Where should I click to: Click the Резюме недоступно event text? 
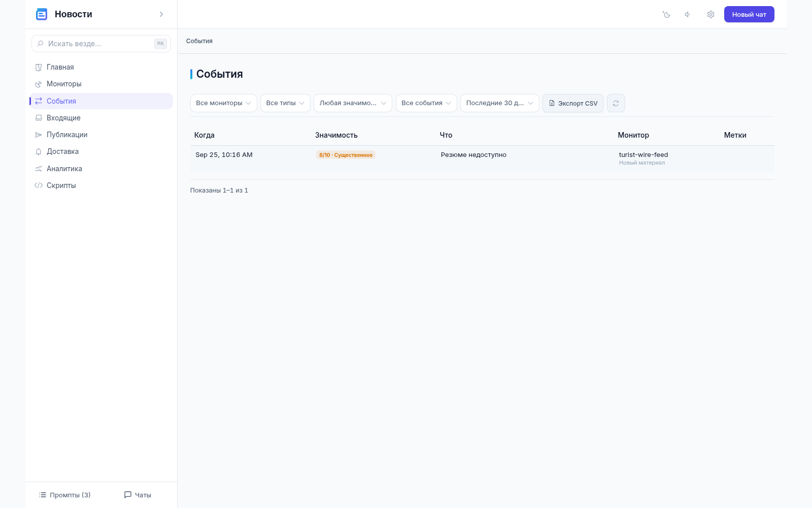coord(473,155)
